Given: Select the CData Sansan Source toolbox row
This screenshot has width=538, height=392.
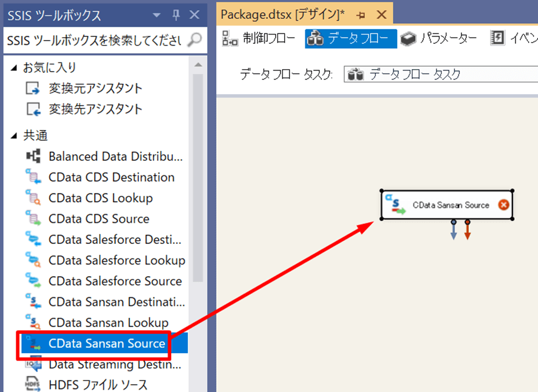Looking at the screenshot, I should coord(104,343).
